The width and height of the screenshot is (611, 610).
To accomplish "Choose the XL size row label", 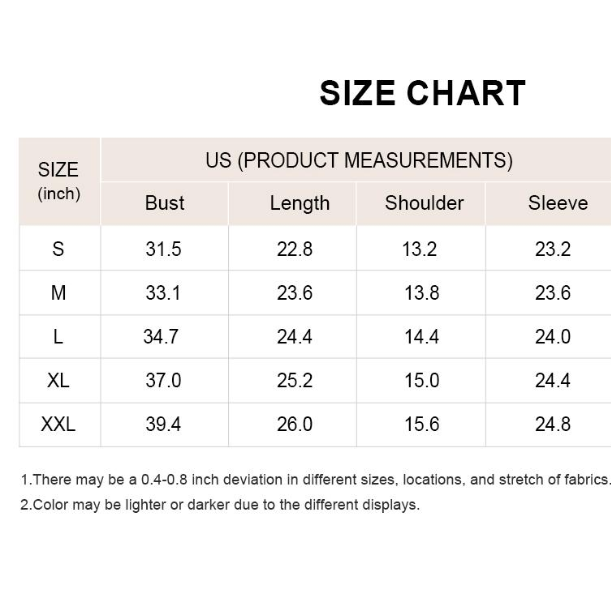I will (58, 381).
